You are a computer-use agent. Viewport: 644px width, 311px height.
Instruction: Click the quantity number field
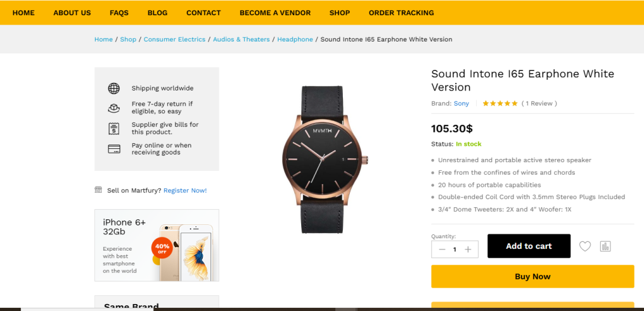(x=455, y=249)
